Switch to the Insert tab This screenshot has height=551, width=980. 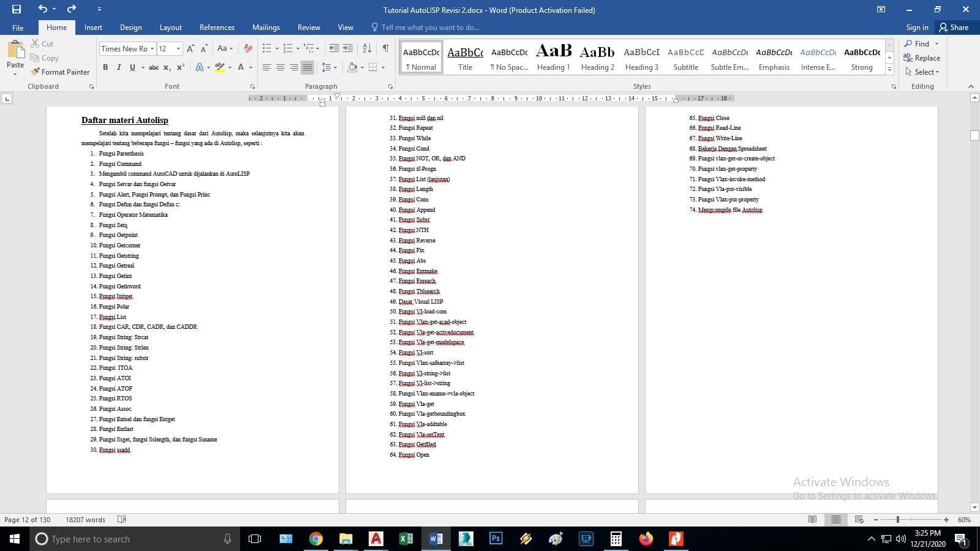point(93,28)
